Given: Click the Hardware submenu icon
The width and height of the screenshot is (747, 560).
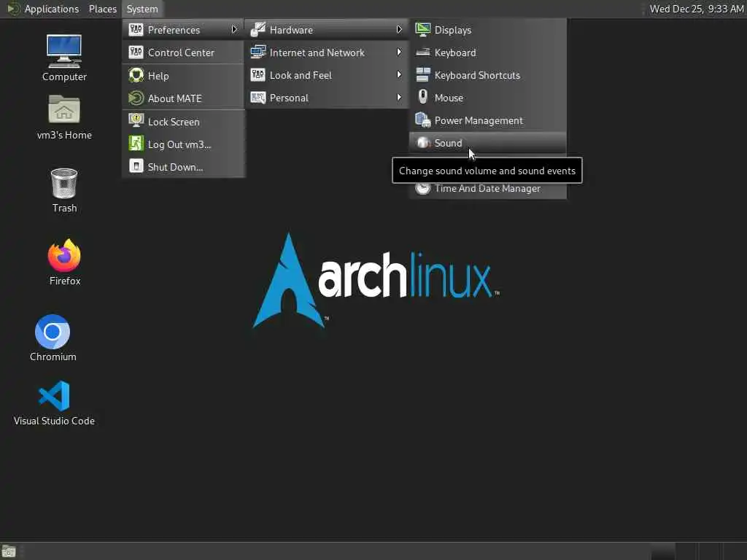Looking at the screenshot, I should point(258,29).
